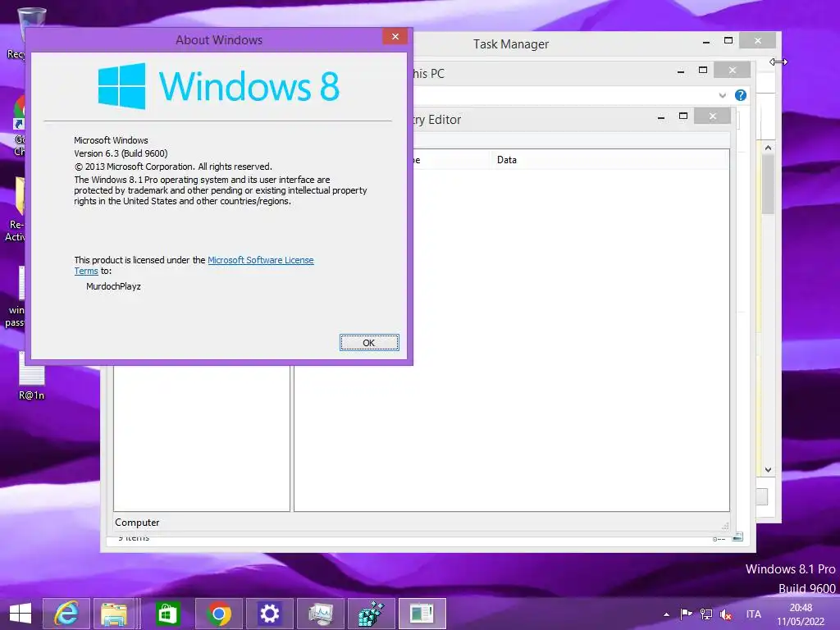Close the Registry Editor window
Viewport: 840px width, 630px height.
(x=713, y=116)
